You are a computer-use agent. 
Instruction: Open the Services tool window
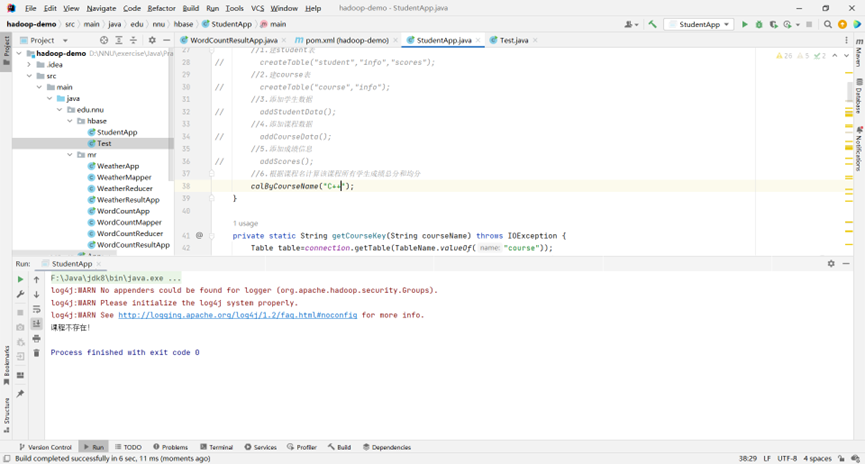tap(260, 447)
